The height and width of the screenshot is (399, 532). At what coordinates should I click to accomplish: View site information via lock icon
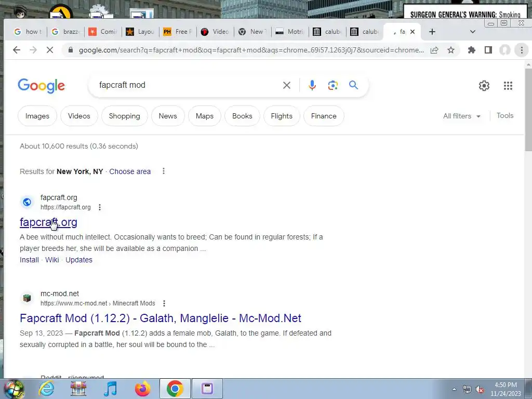coord(70,50)
